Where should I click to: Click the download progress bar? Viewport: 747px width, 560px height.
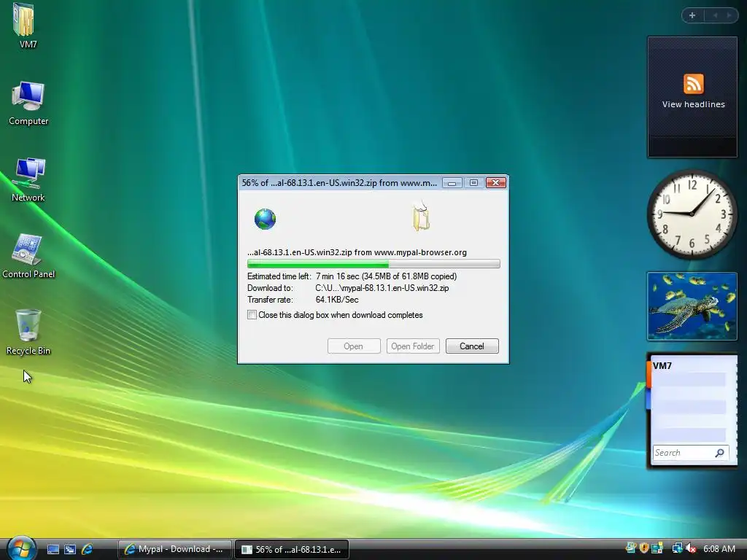tap(373, 264)
